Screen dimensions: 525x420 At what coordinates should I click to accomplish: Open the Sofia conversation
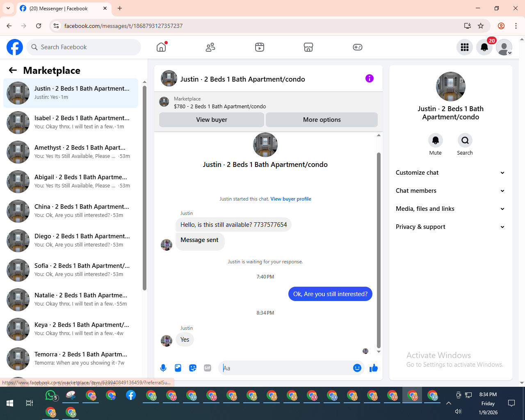(71, 270)
